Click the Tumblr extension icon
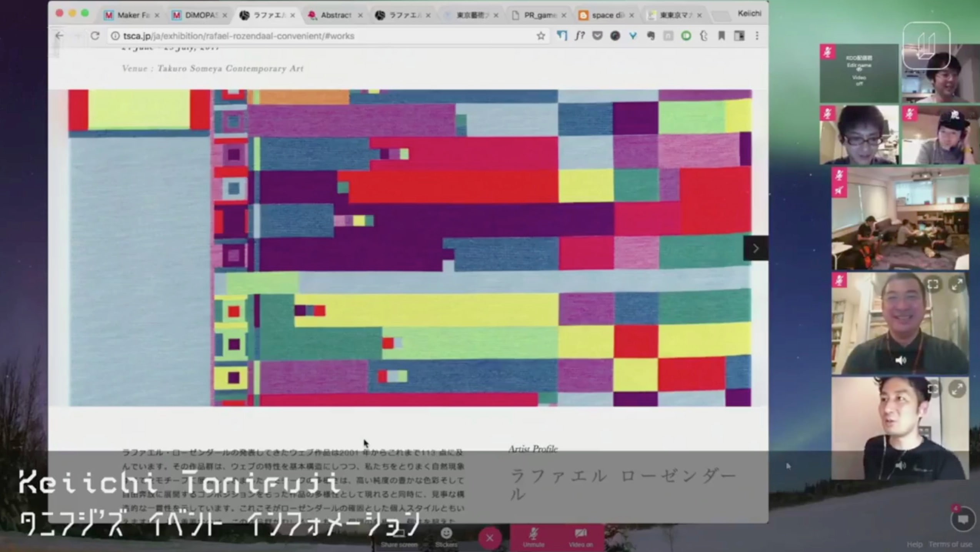 (704, 36)
